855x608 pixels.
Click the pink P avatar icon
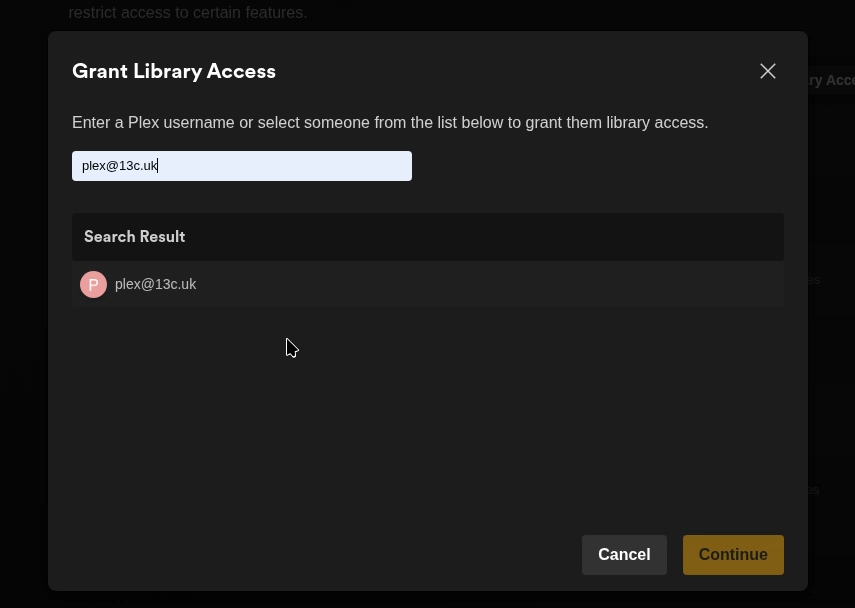coord(93,284)
